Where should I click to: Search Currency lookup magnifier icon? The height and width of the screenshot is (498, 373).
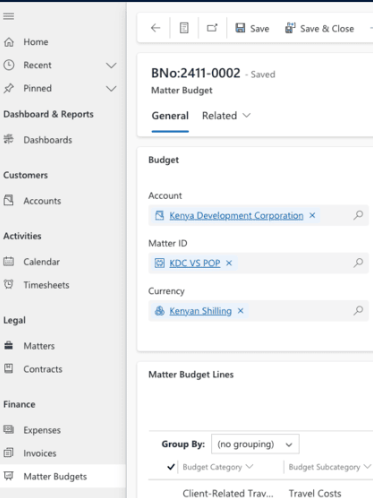coord(358,311)
